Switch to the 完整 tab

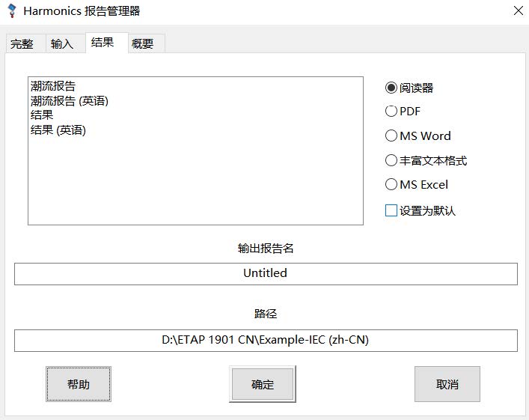click(22, 44)
